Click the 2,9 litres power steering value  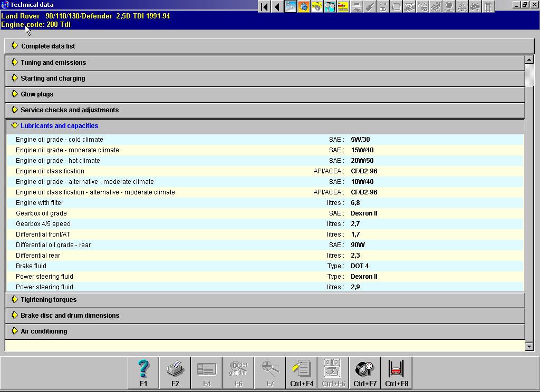coord(355,287)
